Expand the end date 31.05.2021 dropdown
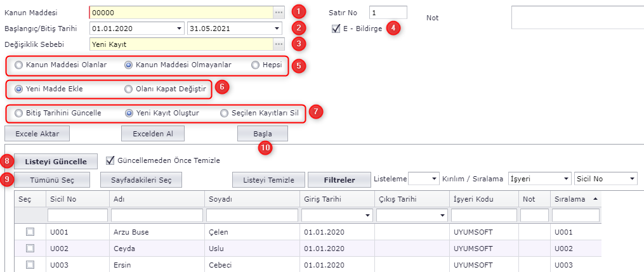 tap(277, 29)
